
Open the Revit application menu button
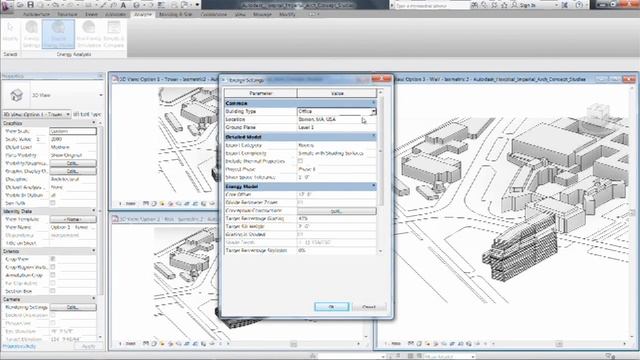(x=6, y=6)
